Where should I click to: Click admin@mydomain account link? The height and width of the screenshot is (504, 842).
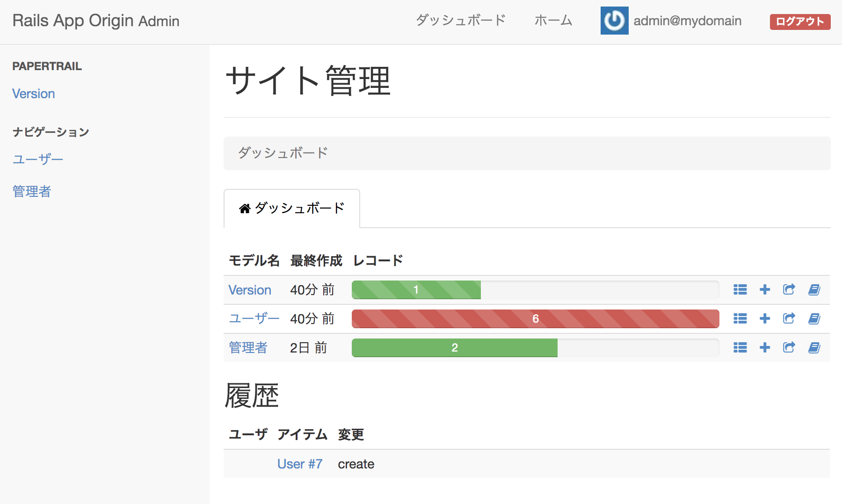click(x=687, y=21)
